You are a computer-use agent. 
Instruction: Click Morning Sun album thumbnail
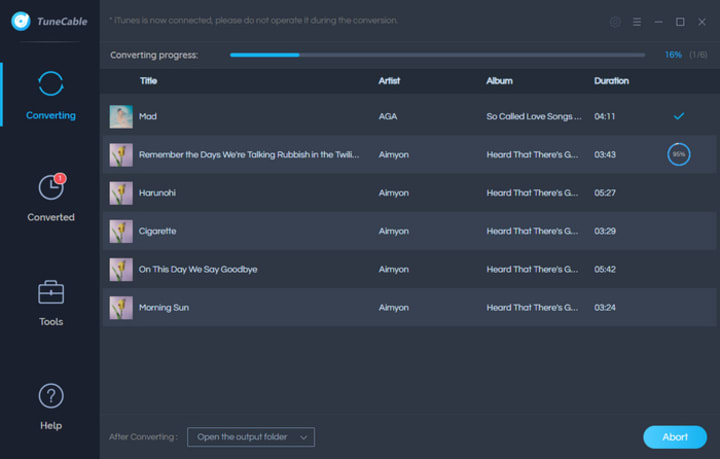(x=121, y=308)
